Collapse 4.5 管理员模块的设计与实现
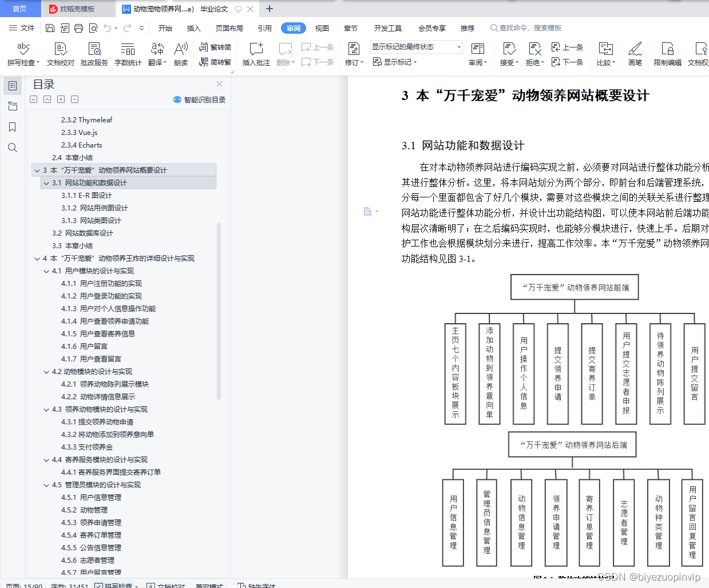 click(x=46, y=485)
